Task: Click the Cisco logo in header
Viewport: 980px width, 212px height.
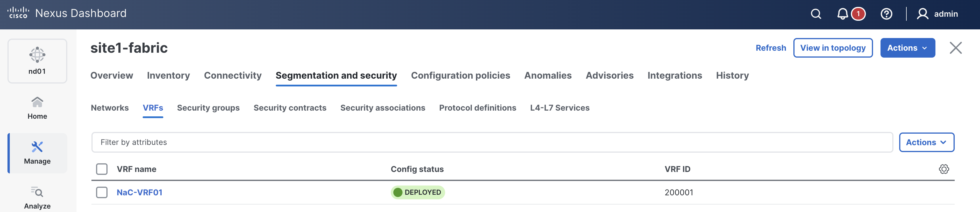Action: coord(18,13)
